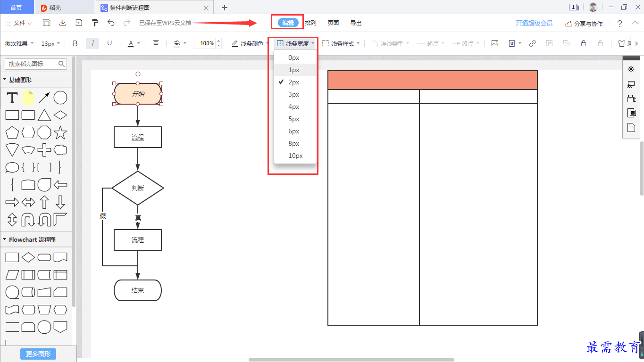Click the 编辑 edit button
The image size is (644, 362).
tap(288, 23)
